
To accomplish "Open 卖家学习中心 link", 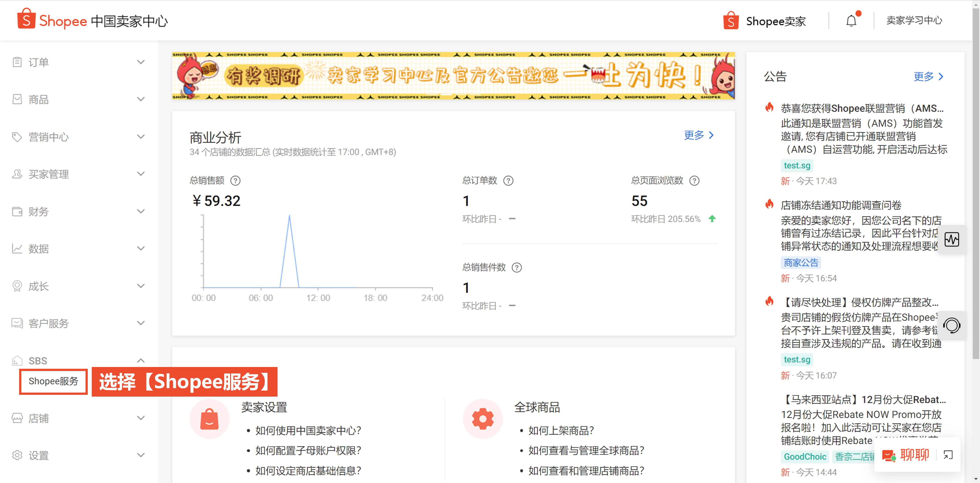I will tap(914, 20).
